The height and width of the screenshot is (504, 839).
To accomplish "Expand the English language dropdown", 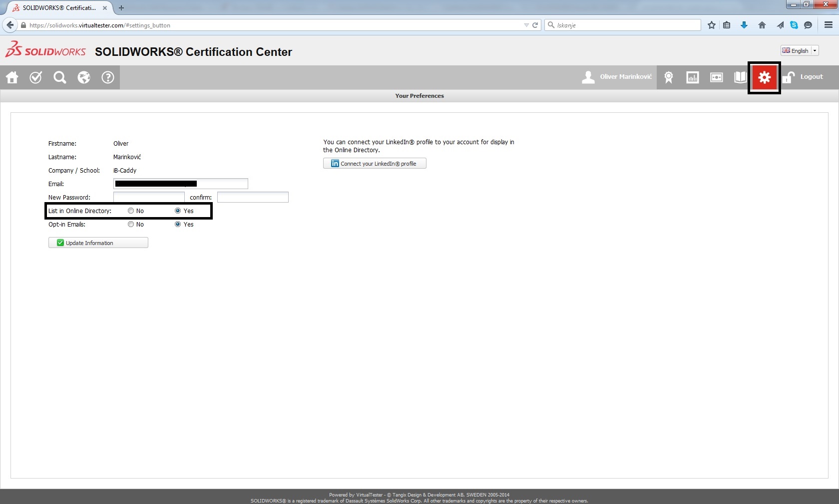I will [x=815, y=50].
